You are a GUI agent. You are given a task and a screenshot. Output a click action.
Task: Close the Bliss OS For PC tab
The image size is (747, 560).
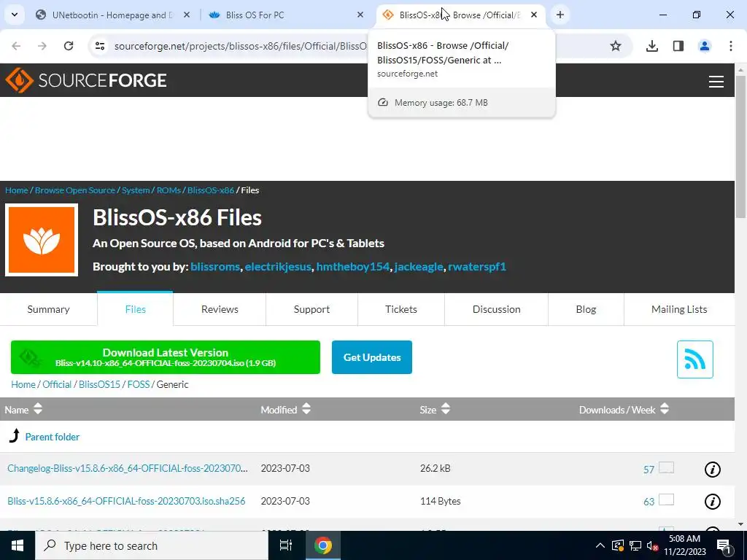(360, 15)
